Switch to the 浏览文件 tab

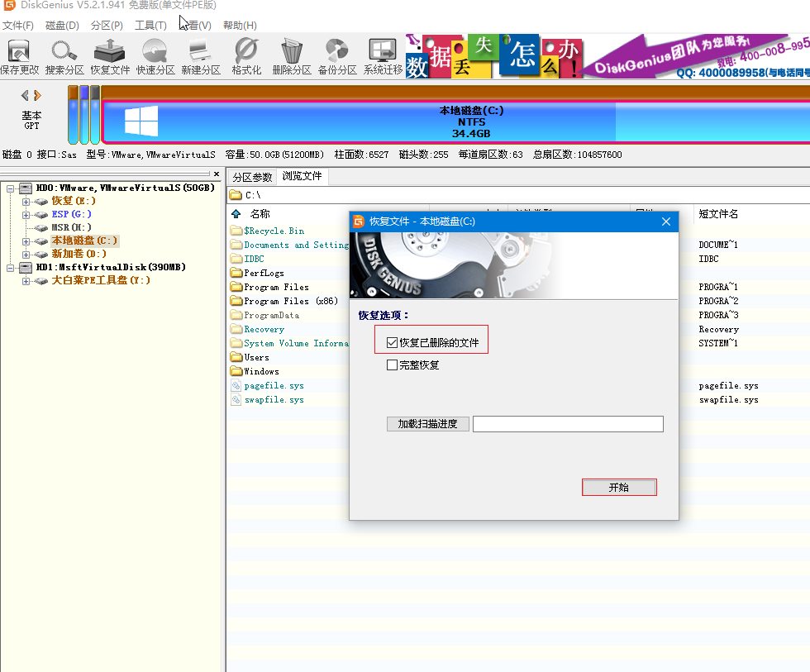(303, 176)
